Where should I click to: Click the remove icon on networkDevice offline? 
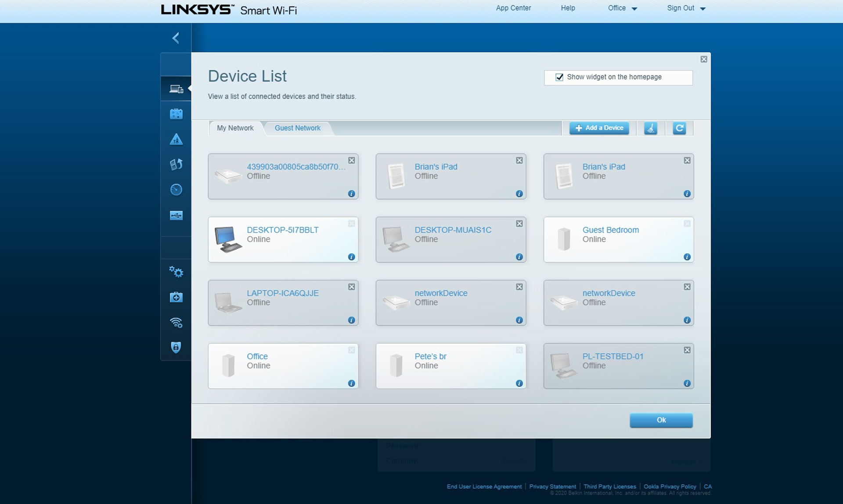(x=519, y=286)
